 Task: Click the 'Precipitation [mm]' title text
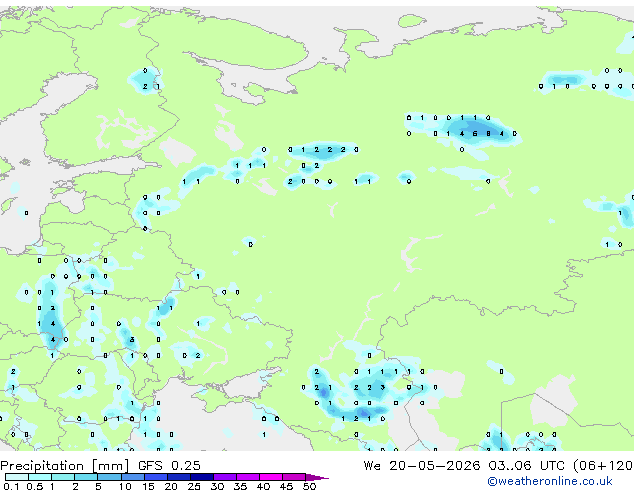(65, 466)
